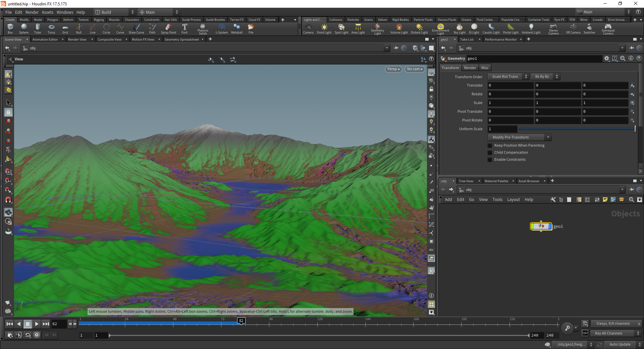Open the Material Palette tab

[x=496, y=181]
